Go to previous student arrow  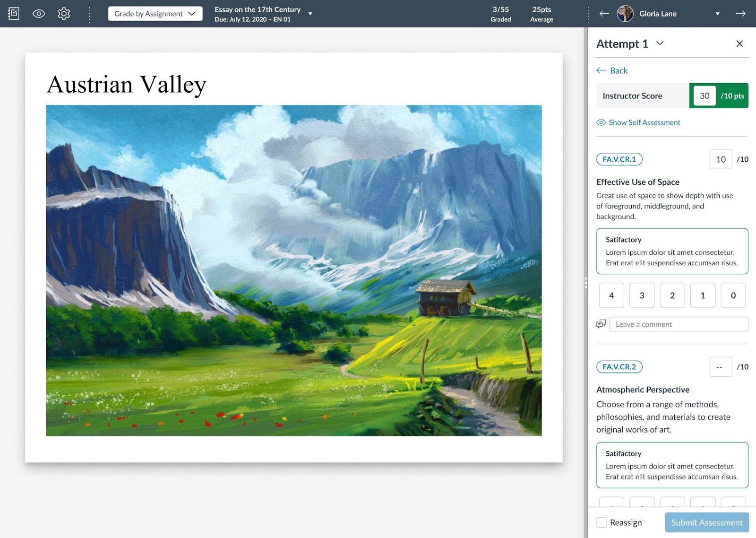click(x=604, y=14)
